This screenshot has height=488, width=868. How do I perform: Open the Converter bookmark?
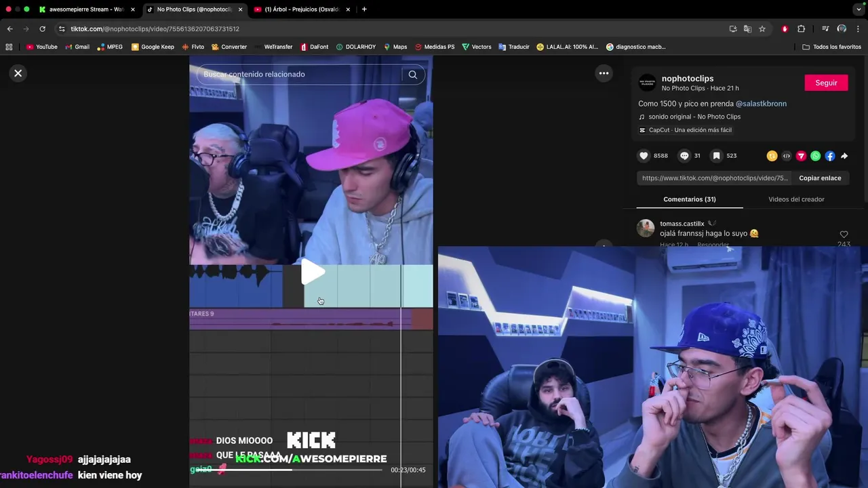tap(229, 47)
